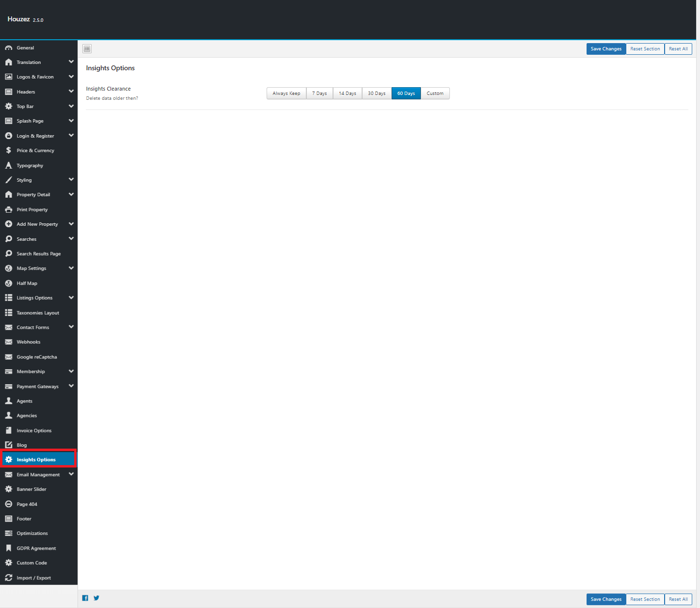Viewport: 700px width, 608px height.
Task: Click the top Reset Section button
Action: pyautogui.click(x=645, y=49)
